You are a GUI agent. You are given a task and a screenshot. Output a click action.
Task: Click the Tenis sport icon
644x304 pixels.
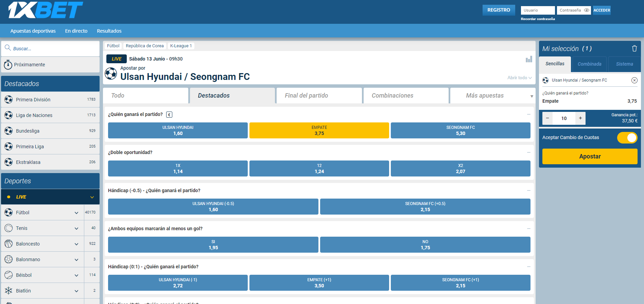click(x=8, y=228)
